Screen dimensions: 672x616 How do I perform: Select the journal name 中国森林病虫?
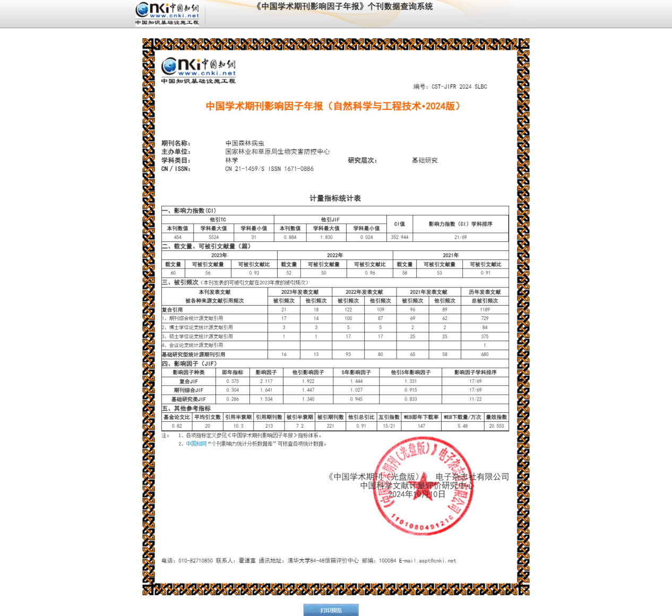pos(245,143)
